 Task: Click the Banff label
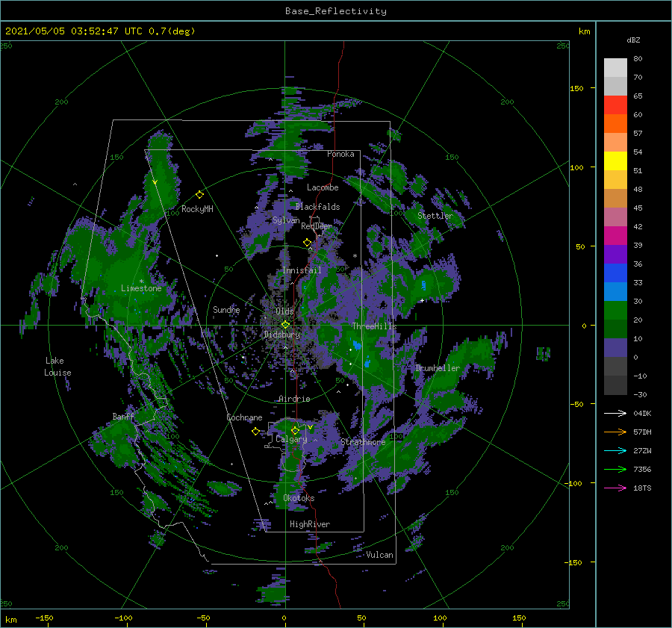pyautogui.click(x=123, y=416)
